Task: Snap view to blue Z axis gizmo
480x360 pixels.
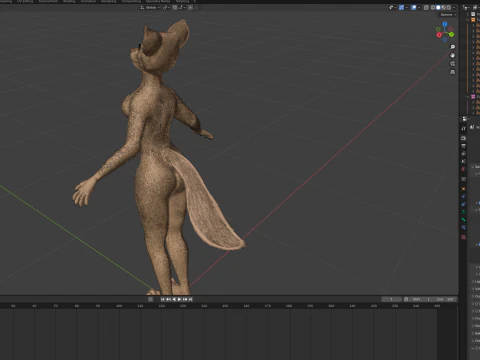Action: point(445,24)
